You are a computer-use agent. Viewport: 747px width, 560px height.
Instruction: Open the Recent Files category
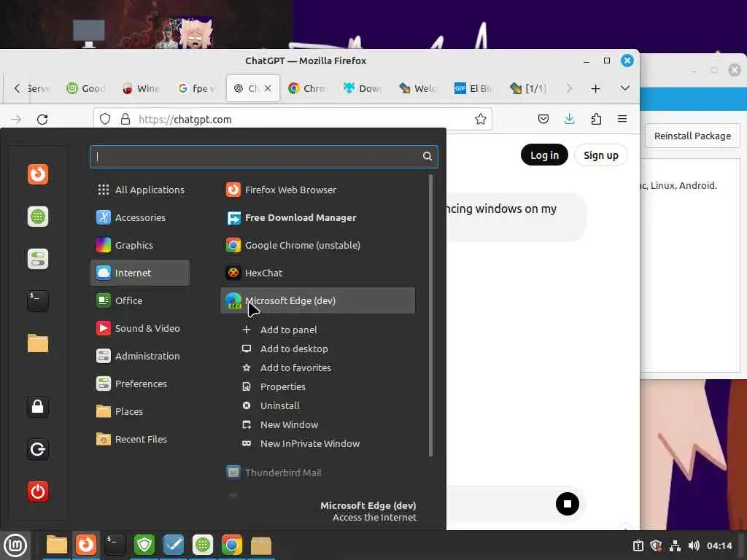tap(140, 439)
